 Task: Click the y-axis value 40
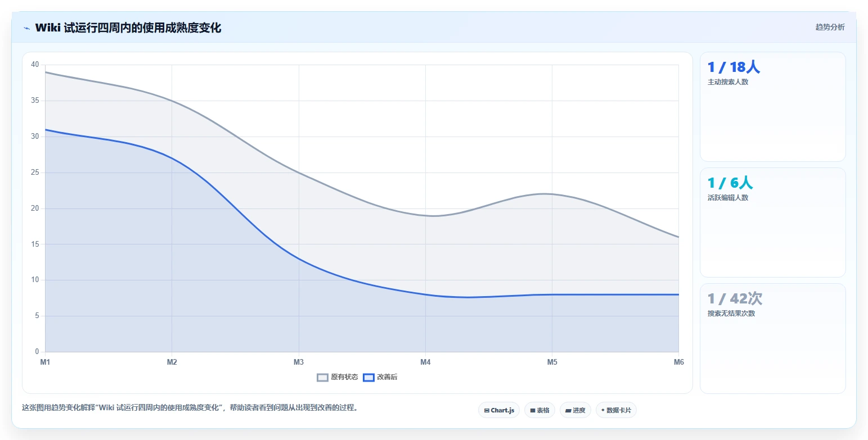(x=35, y=65)
